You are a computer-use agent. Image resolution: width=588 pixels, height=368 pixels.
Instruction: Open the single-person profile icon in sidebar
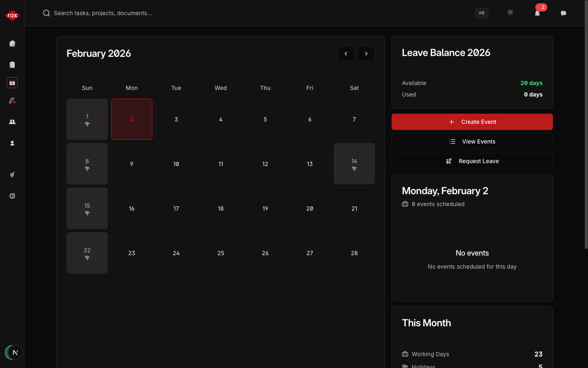(x=12, y=143)
